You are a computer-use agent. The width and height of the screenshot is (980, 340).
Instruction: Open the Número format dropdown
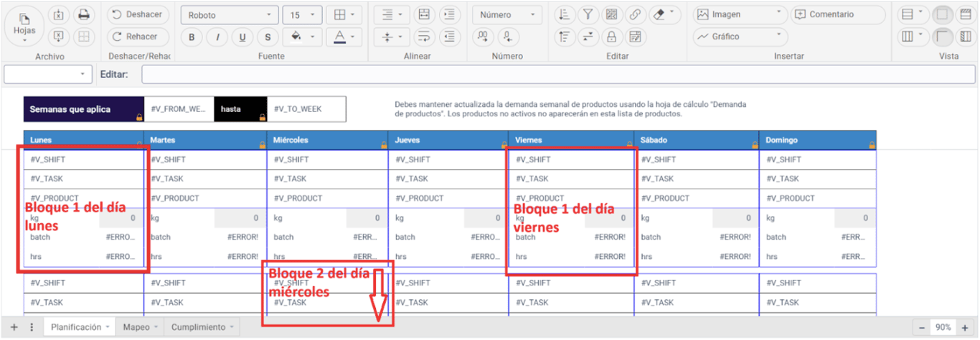[x=507, y=14]
